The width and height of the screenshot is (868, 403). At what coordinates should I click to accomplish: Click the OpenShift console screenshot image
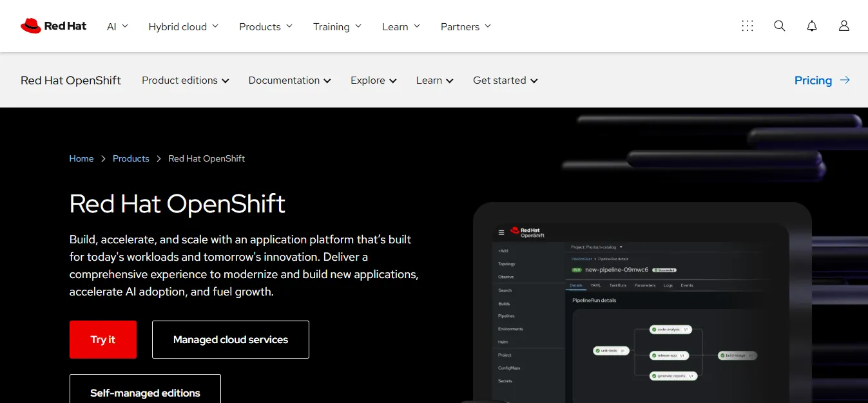point(642,303)
